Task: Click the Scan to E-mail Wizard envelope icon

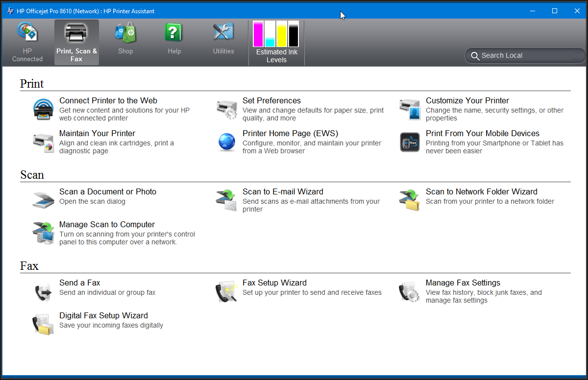Action: pos(227,200)
